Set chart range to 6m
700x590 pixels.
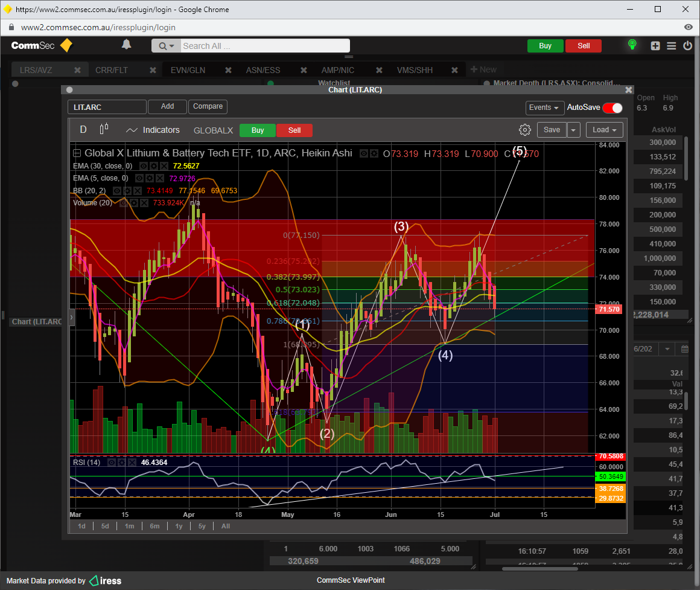pyautogui.click(x=155, y=527)
